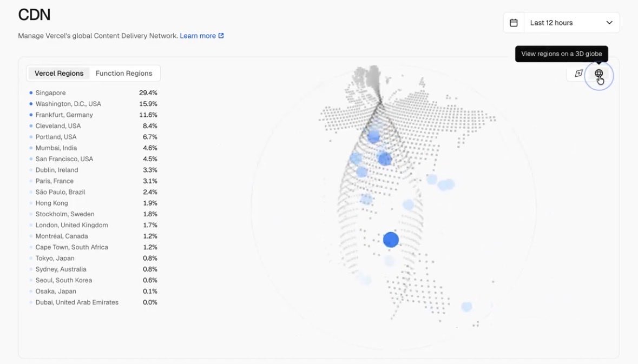Select the Vercel Regions tab
This screenshot has height=364, width=638.
(x=59, y=73)
